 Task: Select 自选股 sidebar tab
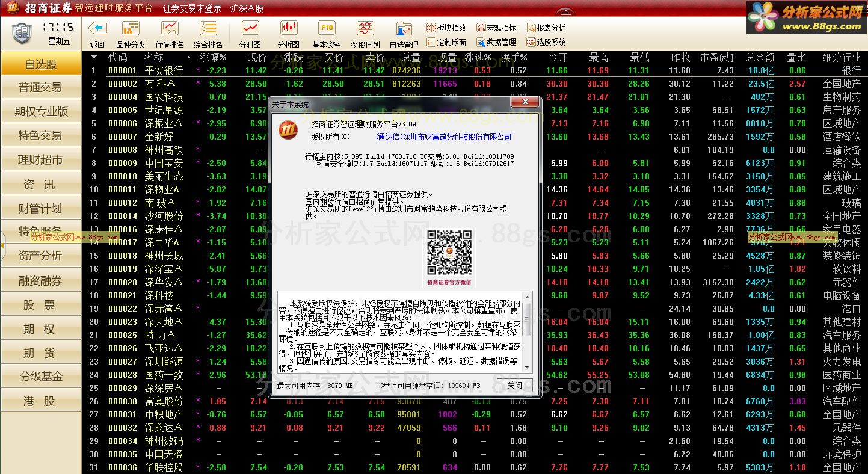pos(41,63)
